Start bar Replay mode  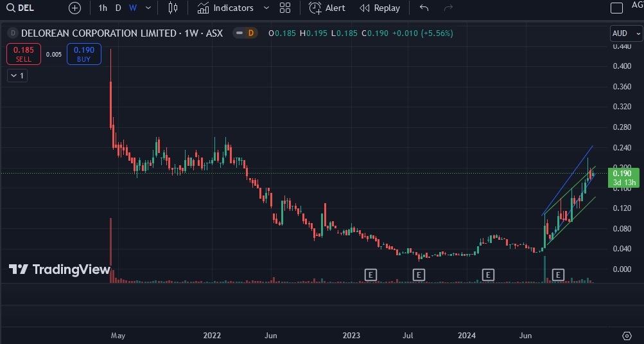pyautogui.click(x=379, y=8)
